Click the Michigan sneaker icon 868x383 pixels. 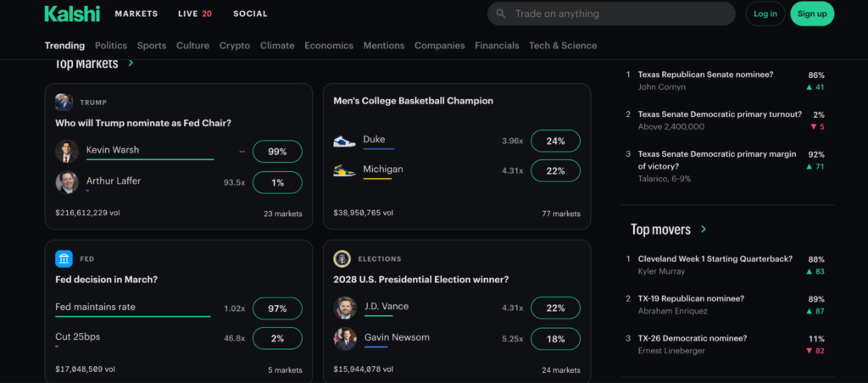point(344,171)
